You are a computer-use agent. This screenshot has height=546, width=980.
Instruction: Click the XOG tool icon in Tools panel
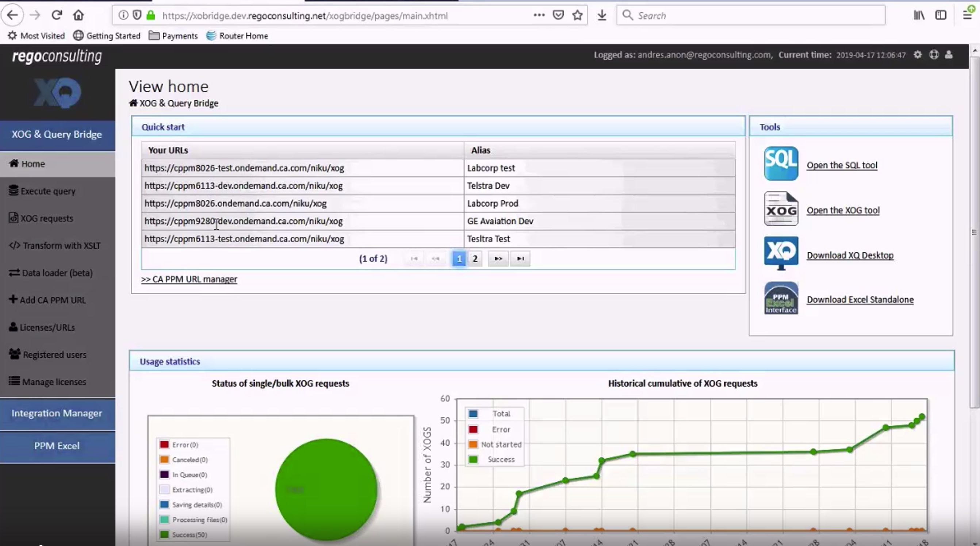pyautogui.click(x=781, y=209)
